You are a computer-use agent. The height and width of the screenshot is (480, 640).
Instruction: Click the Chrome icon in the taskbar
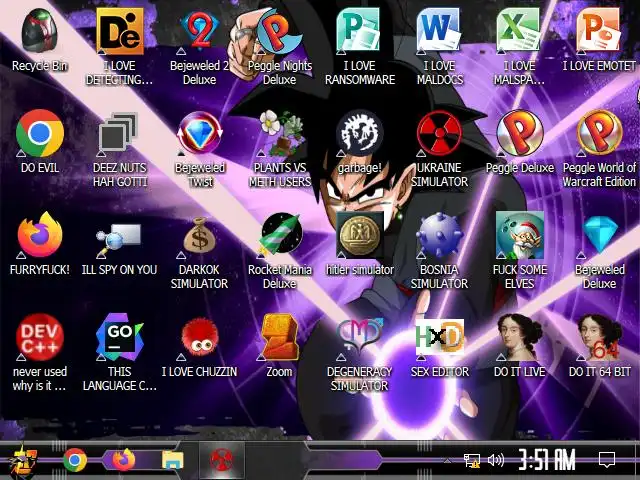click(x=75, y=460)
